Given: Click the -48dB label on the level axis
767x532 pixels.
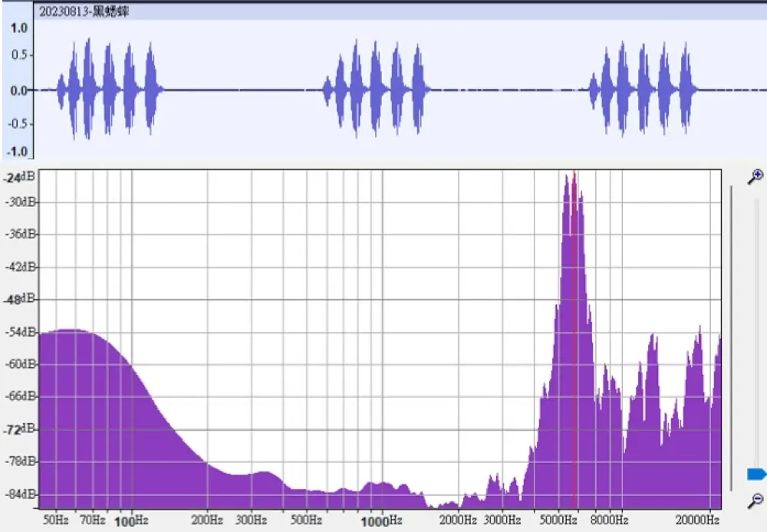Looking at the screenshot, I should [18, 300].
